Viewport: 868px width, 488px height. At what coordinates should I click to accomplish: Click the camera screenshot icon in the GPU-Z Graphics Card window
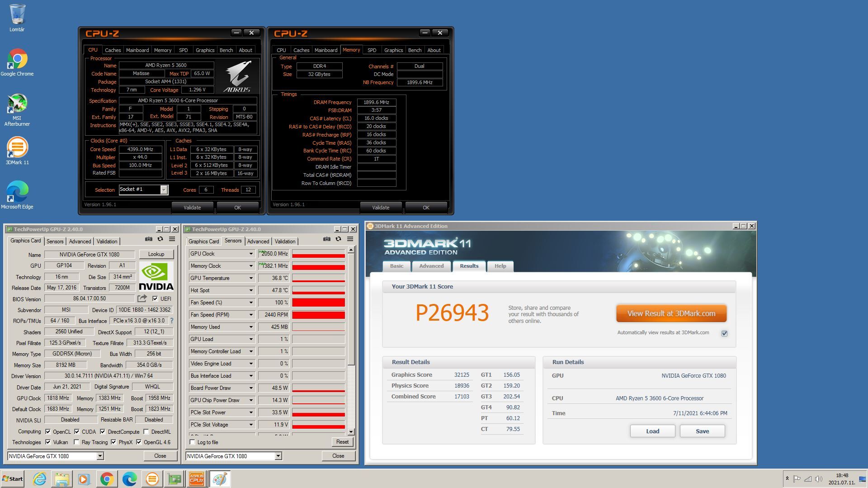(x=149, y=239)
